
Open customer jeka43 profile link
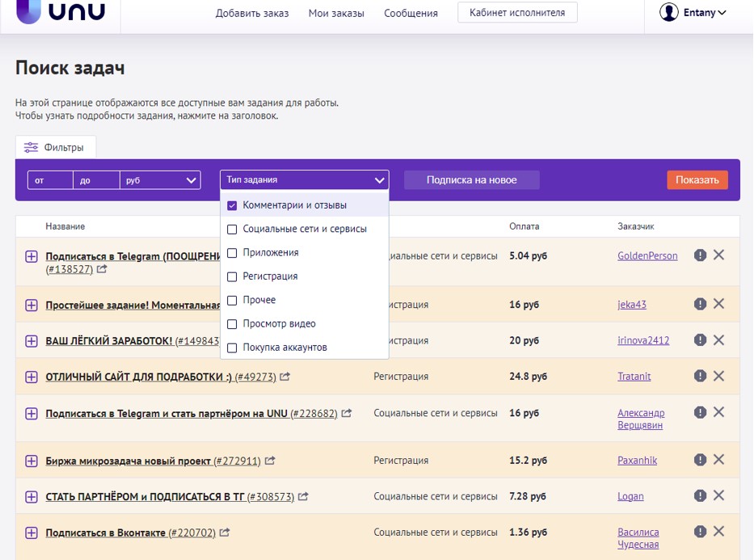pos(632,305)
